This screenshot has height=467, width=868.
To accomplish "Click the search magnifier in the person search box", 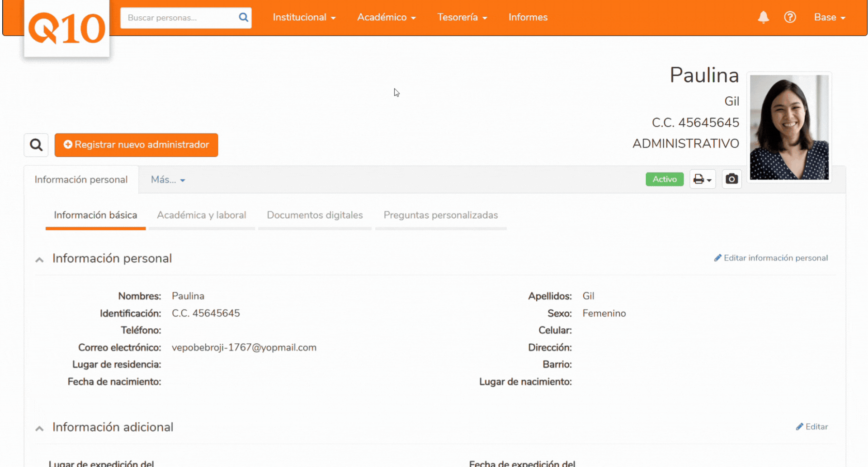I will click(243, 17).
